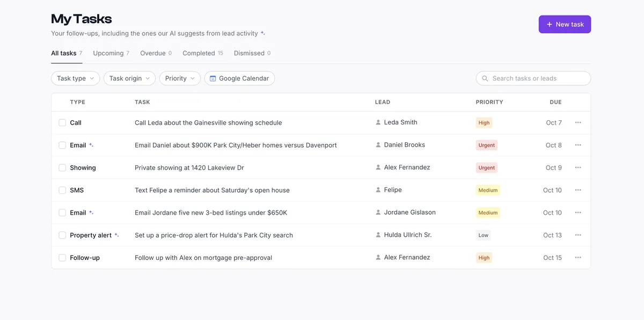Click the Google Calendar button
644x320 pixels.
(239, 78)
